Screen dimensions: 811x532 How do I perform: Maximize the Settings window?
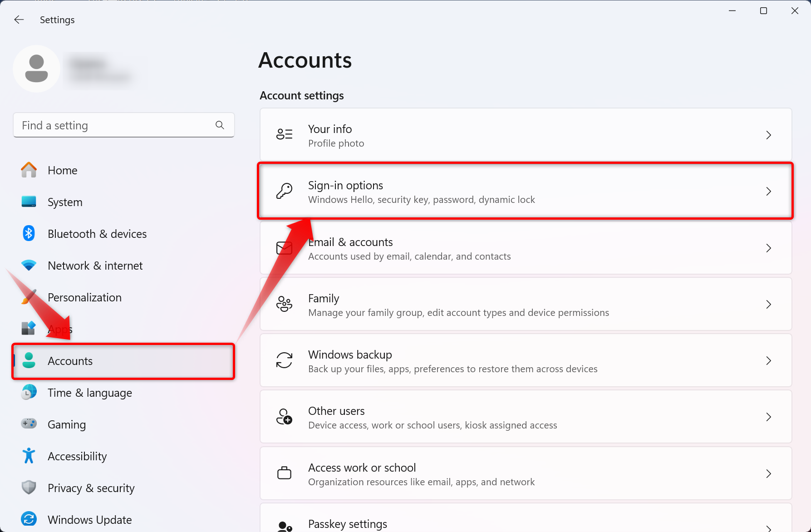[x=763, y=10]
